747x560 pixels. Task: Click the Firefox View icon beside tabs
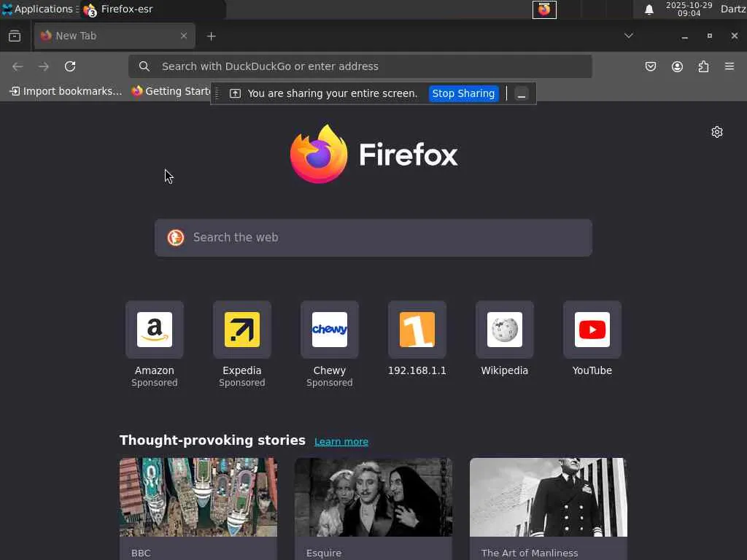15,36
